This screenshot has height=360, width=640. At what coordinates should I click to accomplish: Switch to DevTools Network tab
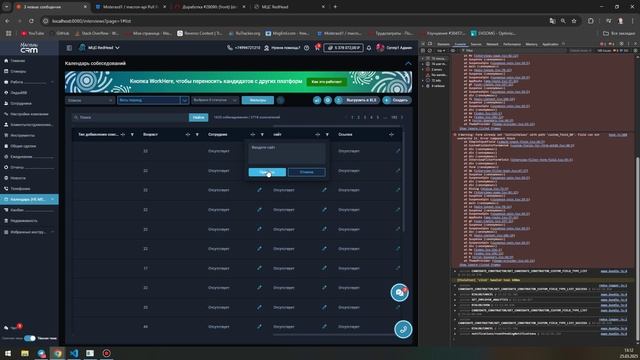click(492, 44)
